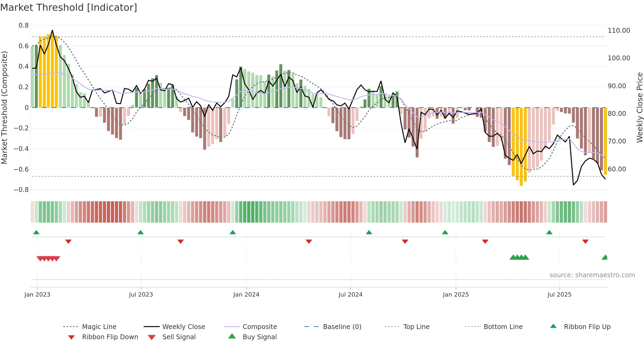Toggle Sell Signal in the legend
Image resolution: width=644 pixels, height=362 pixels.
click(172, 337)
